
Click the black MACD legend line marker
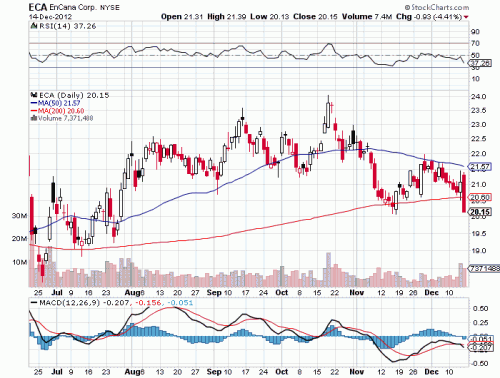coord(34,303)
